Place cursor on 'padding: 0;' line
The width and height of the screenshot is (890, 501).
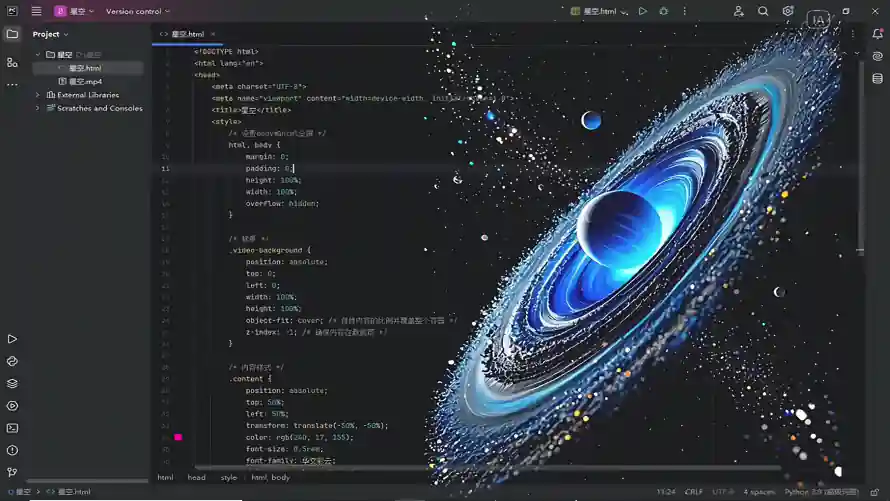pyautogui.click(x=270, y=169)
